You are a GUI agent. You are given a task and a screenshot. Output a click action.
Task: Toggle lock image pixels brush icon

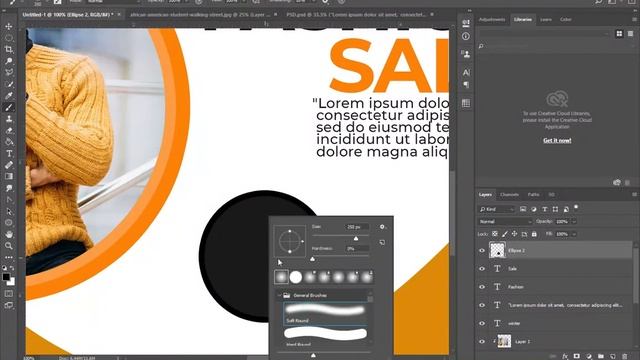505,234
